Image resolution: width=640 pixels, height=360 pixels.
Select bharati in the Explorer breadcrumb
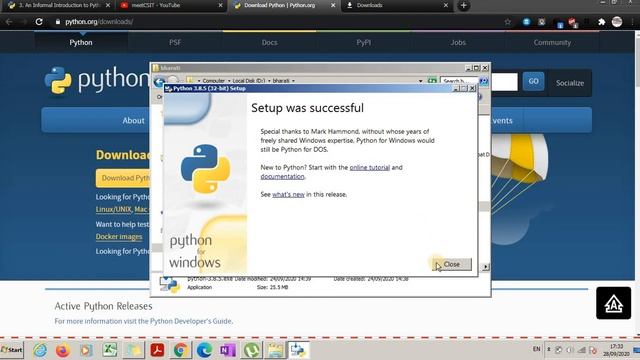[281, 81]
